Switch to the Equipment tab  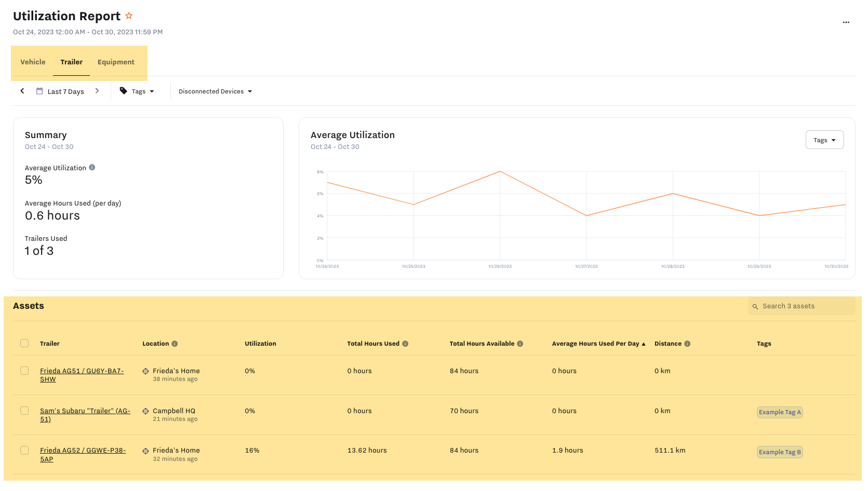tap(116, 62)
